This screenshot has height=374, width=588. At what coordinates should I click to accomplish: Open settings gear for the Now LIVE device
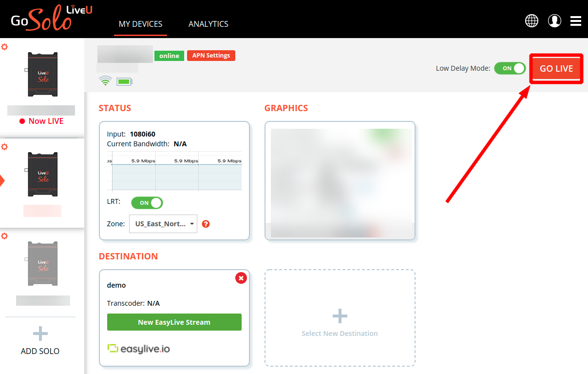[x=4, y=47]
